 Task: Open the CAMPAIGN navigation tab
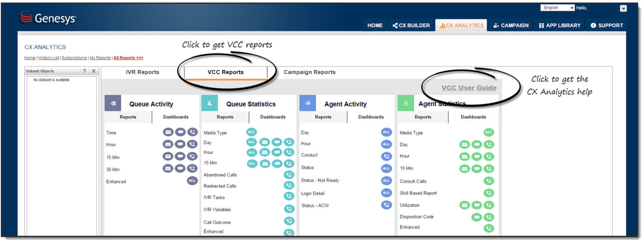[x=511, y=26]
